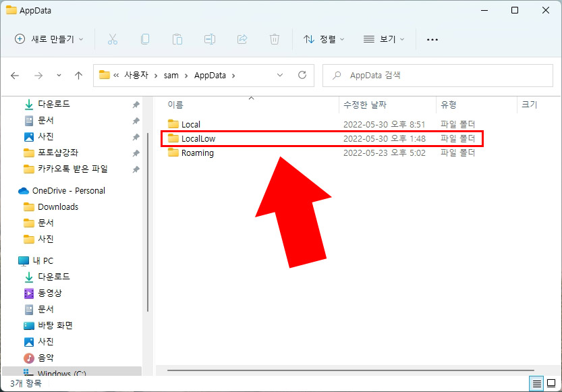Viewport: 562px width, 392px height.
Task: Open the three-dots more options menu
Action: pyautogui.click(x=432, y=39)
